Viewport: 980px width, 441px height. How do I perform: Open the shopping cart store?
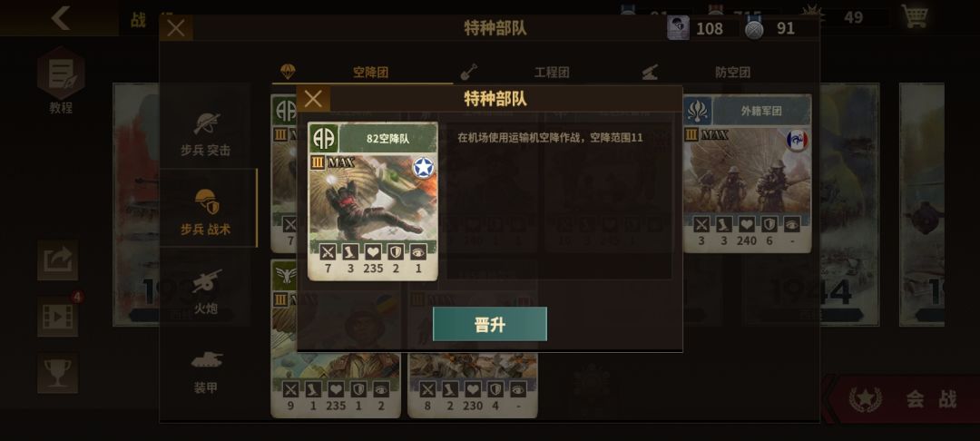click(x=915, y=16)
